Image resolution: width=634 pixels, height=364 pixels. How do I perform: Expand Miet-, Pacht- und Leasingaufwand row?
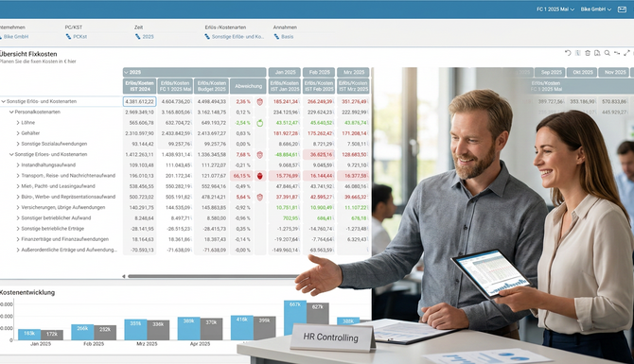point(18,186)
